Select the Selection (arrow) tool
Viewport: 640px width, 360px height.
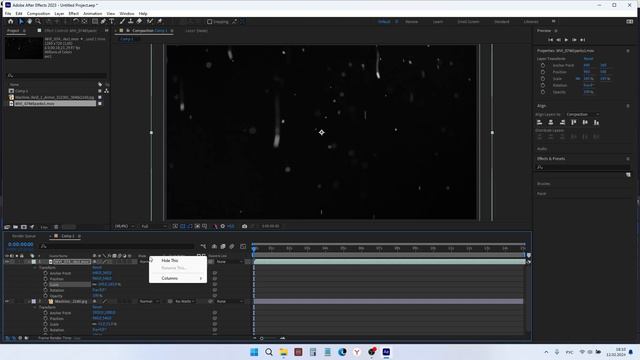(21, 21)
